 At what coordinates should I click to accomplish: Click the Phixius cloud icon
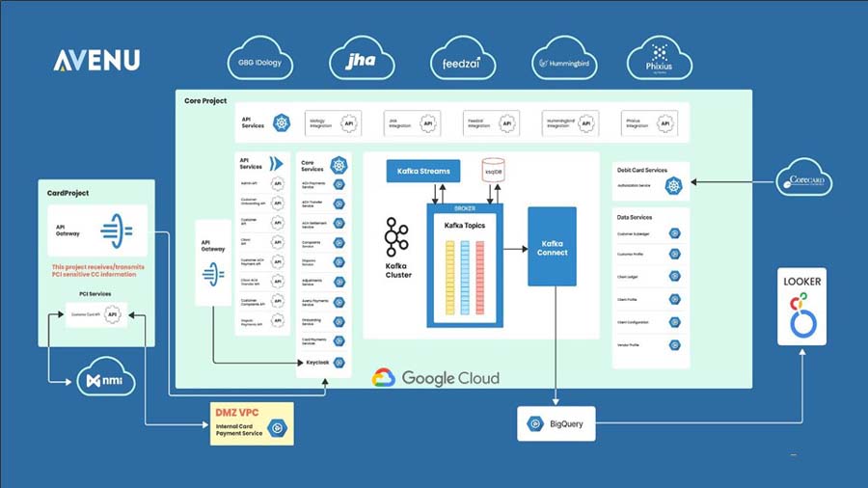pos(660,59)
